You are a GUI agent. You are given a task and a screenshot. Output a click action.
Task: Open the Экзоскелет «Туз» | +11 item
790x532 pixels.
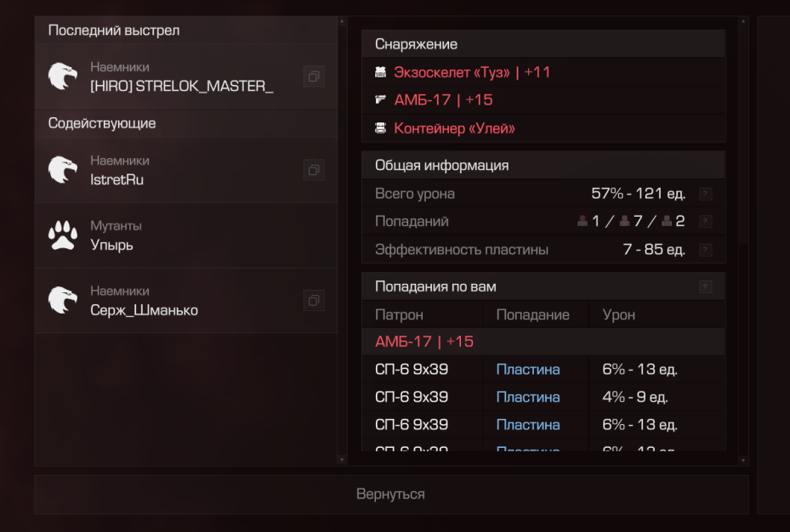pyautogui.click(x=472, y=72)
